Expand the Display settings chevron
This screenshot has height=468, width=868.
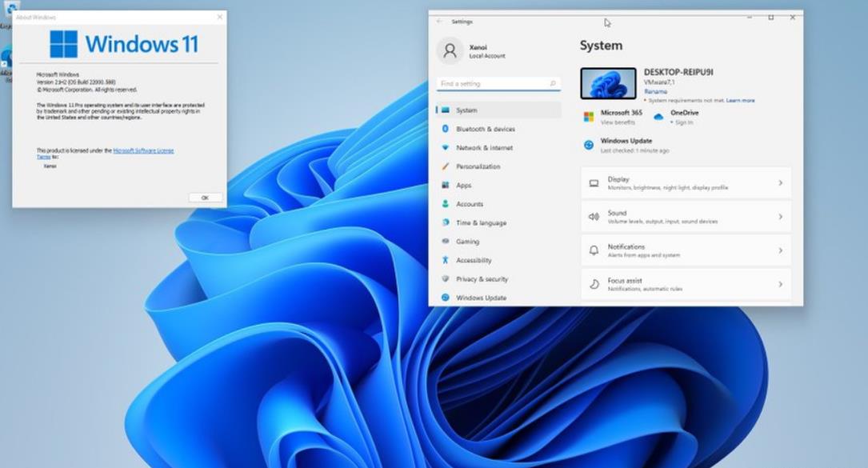pyautogui.click(x=780, y=183)
